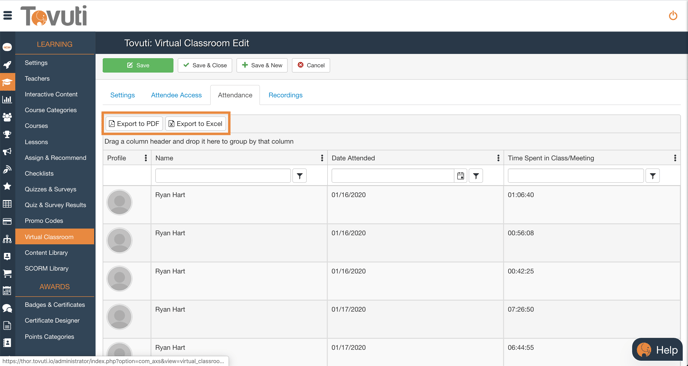Click the table grid icon in rail
Image resolution: width=688 pixels, height=366 pixels.
tap(7, 204)
